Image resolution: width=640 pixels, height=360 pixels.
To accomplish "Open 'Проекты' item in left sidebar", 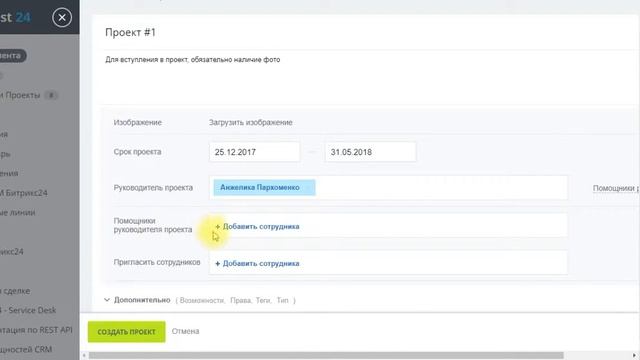I will [20, 95].
